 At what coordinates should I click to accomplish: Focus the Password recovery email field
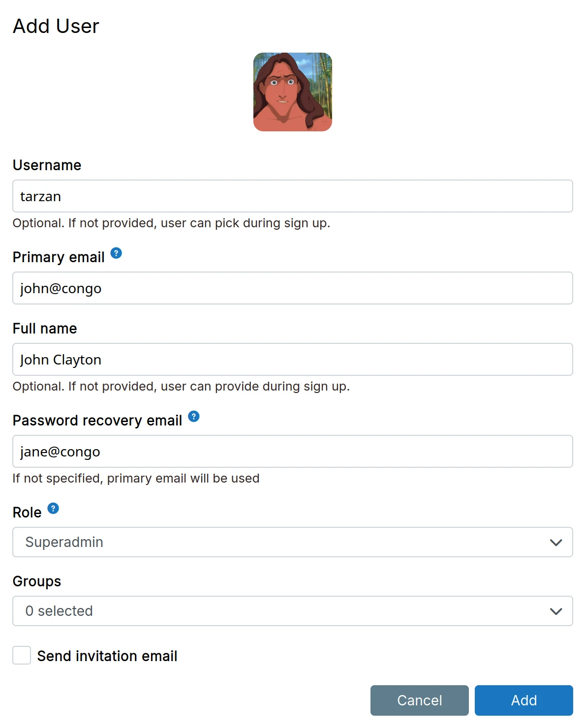(292, 451)
